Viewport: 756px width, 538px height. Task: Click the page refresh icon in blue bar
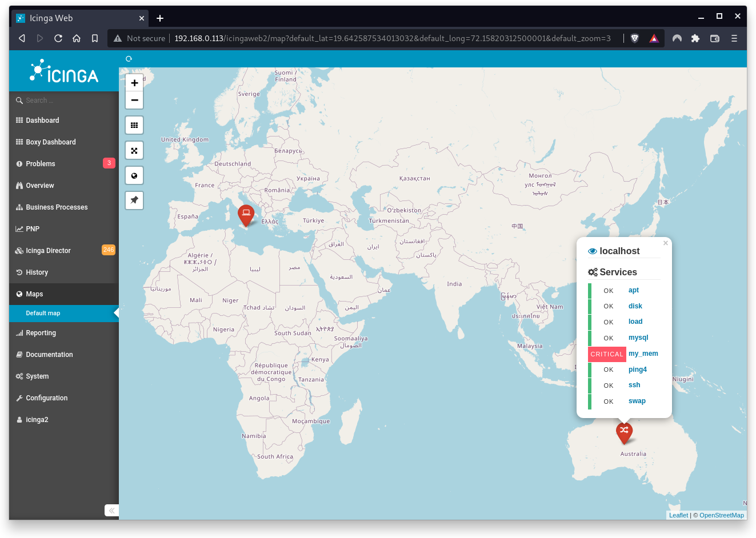click(x=129, y=59)
